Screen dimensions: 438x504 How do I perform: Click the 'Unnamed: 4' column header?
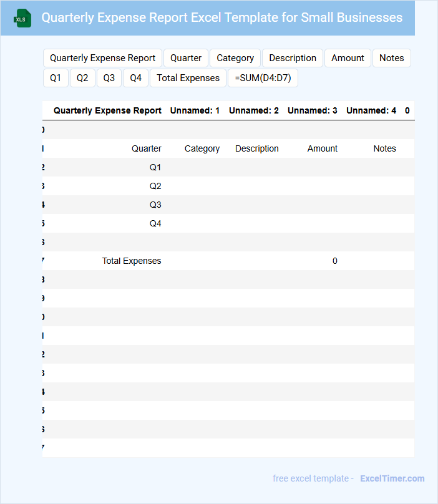371,110
